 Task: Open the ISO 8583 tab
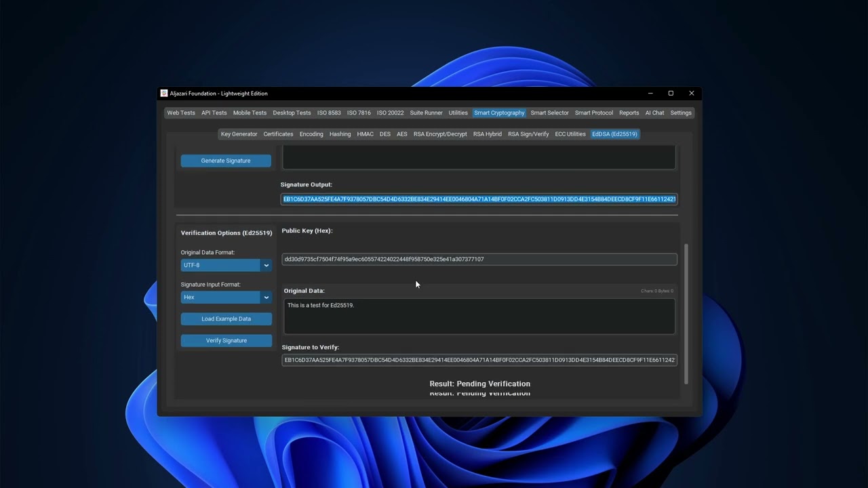pos(329,113)
